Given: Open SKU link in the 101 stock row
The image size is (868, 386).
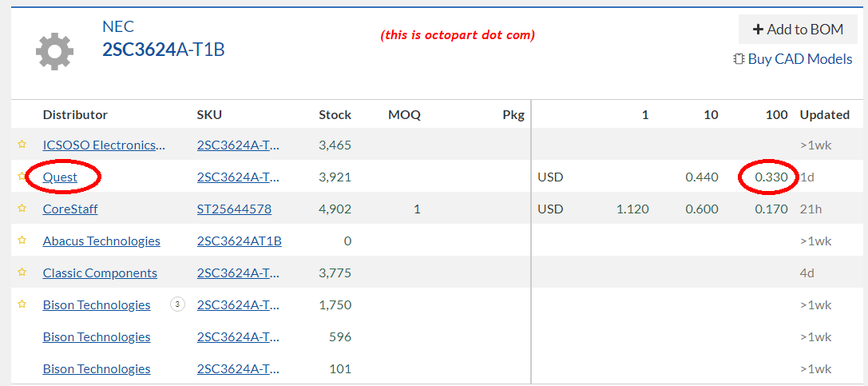Looking at the screenshot, I should pyautogui.click(x=238, y=369).
